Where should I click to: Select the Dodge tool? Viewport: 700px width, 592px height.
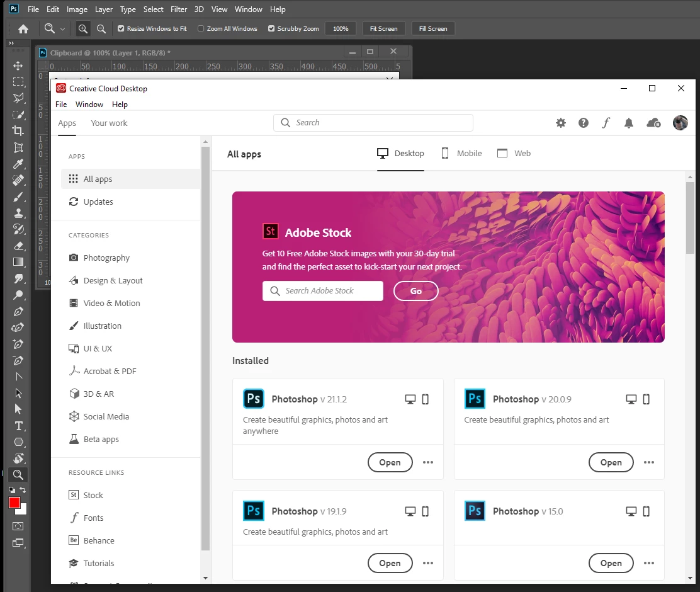click(18, 295)
